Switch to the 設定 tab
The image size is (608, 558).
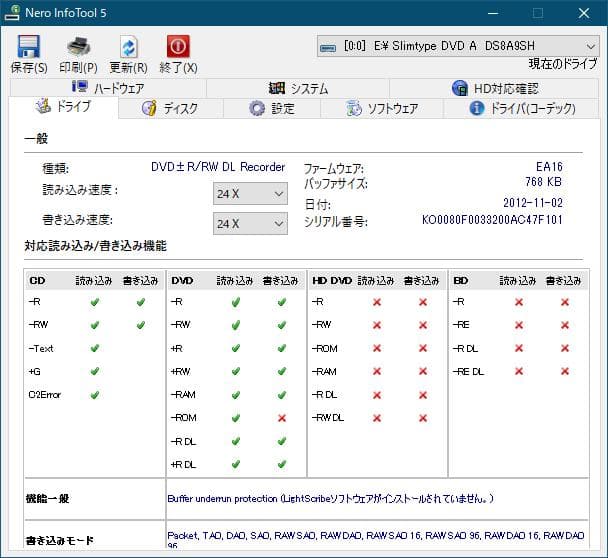click(x=272, y=108)
